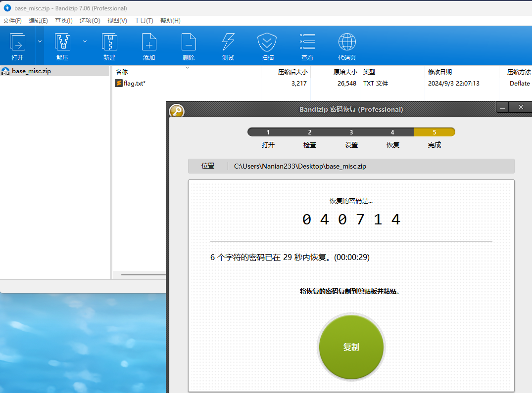The width and height of the screenshot is (532, 393).
Task: Click the 26,548 original size value
Action: point(347,84)
